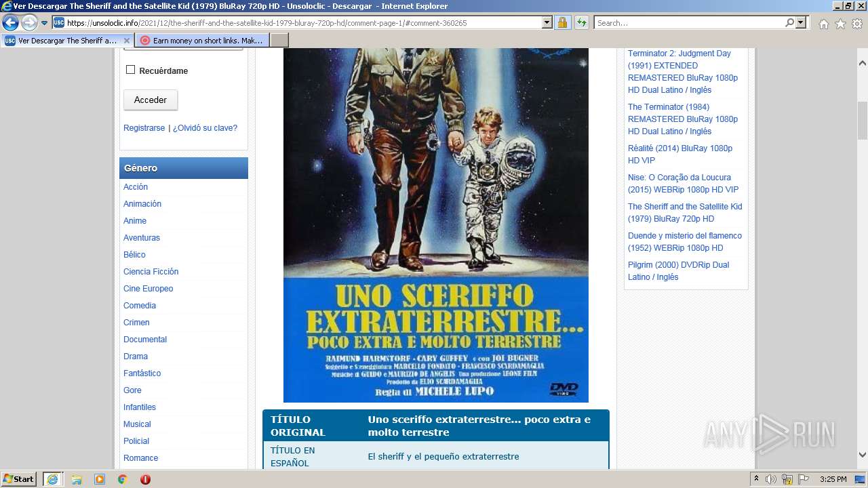Select the Ciencia Ficción genre
The width and height of the screenshot is (868, 488).
[151, 272]
